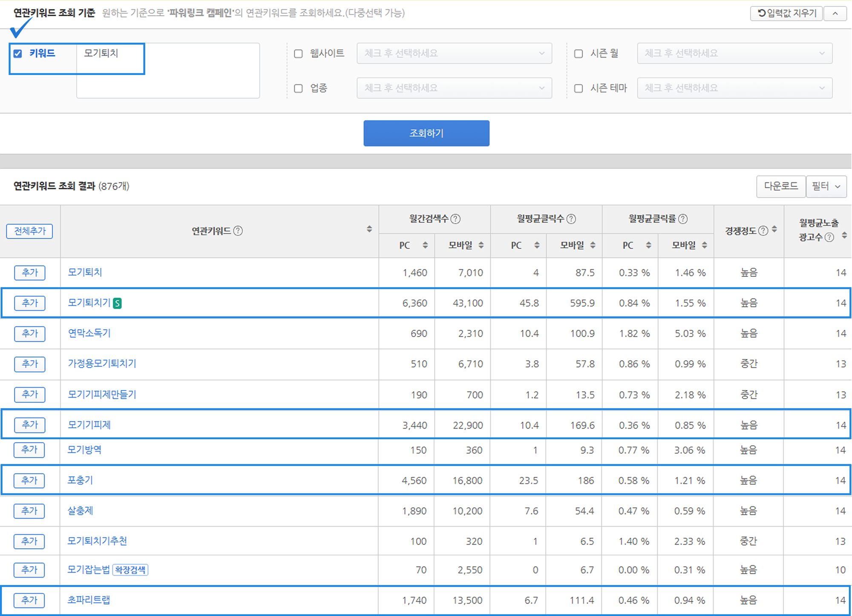Click the help icon beside 월간검색수 column
Screen dimensions: 852x616
(455, 219)
